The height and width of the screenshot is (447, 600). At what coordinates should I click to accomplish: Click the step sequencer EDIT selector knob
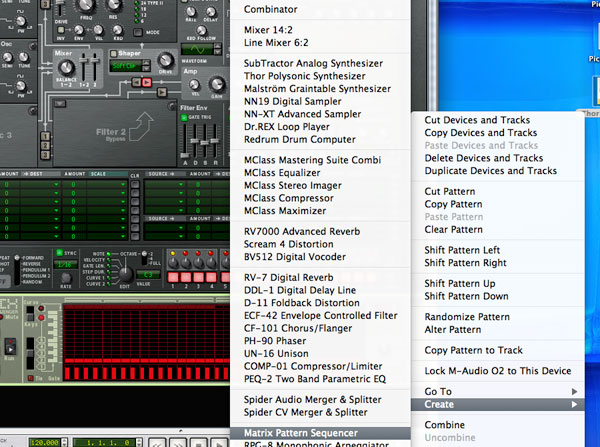tap(125, 273)
